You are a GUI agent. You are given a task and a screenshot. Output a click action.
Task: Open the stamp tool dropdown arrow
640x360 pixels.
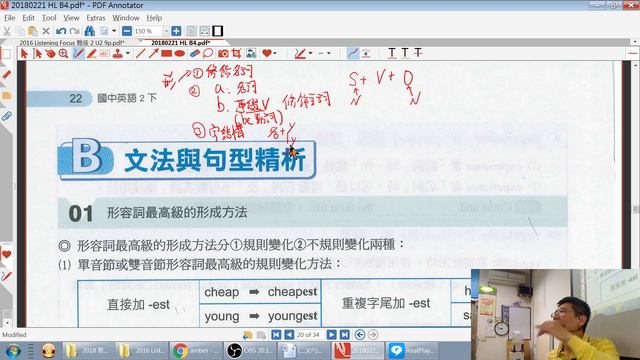(128, 53)
